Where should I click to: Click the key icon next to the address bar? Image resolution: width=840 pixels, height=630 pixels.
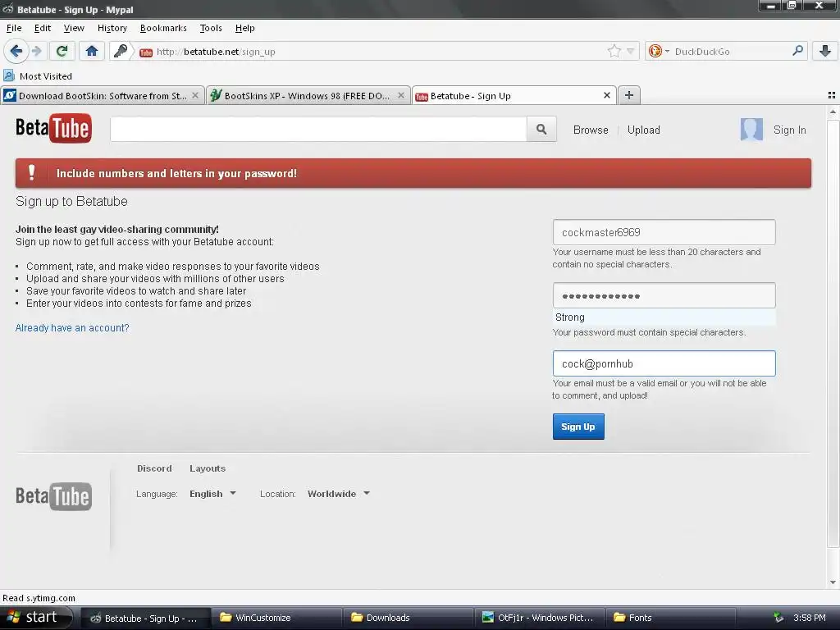(x=121, y=52)
